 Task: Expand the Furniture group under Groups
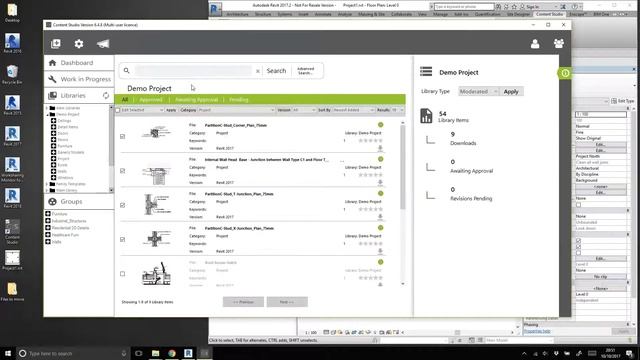48,214
